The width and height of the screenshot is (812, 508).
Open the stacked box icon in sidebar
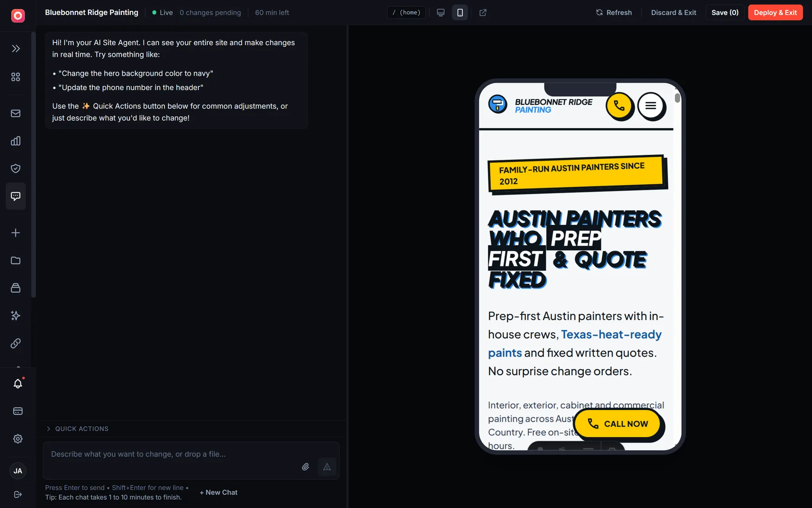pyautogui.click(x=16, y=288)
